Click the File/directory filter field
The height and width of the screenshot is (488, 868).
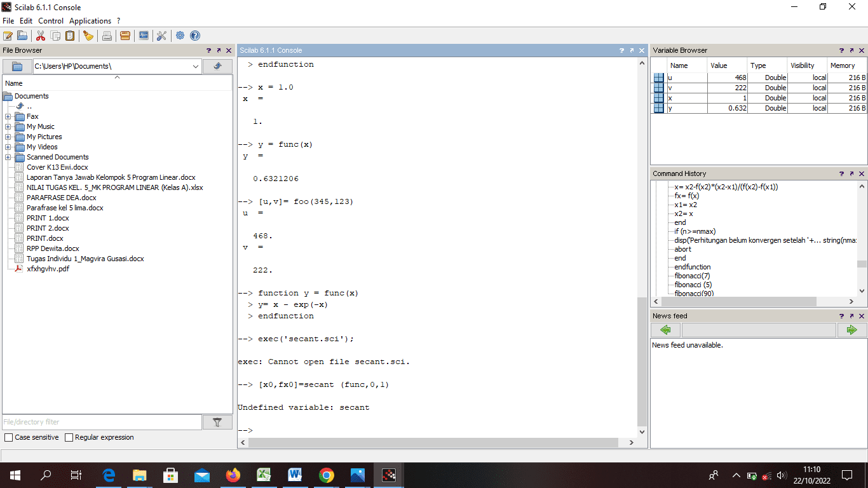102,422
